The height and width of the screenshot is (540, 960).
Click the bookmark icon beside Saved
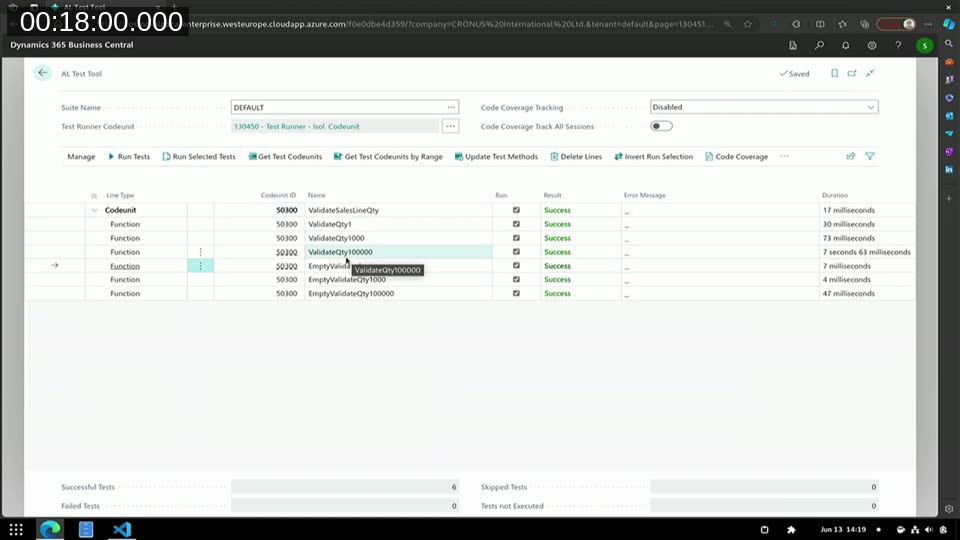(834, 73)
